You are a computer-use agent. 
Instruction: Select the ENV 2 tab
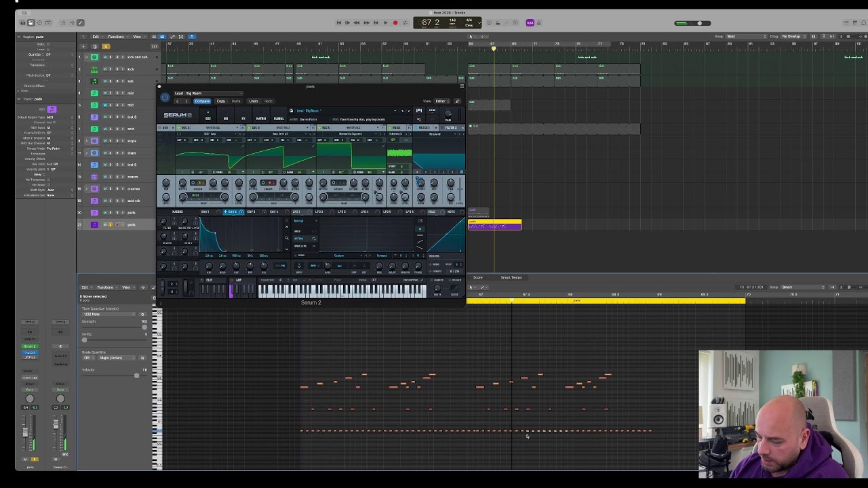click(232, 212)
